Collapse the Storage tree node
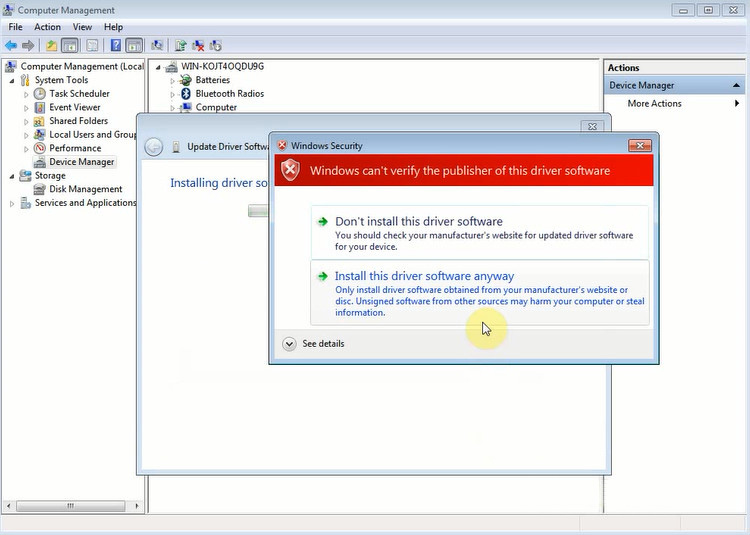Screen dimensions: 750x535 pyautogui.click(x=12, y=176)
